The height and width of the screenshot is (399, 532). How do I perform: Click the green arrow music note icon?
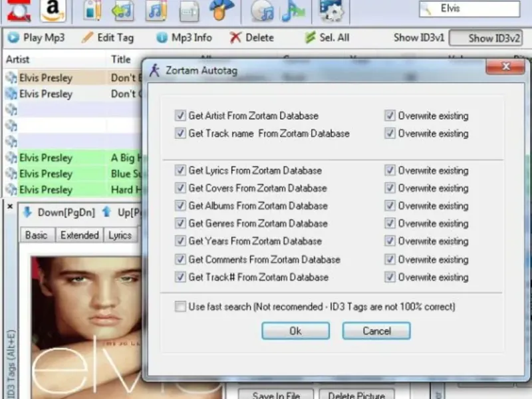point(122,11)
